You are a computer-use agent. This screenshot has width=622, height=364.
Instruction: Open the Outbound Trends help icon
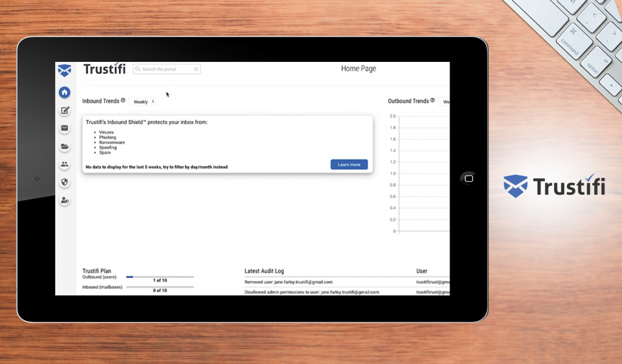(432, 101)
